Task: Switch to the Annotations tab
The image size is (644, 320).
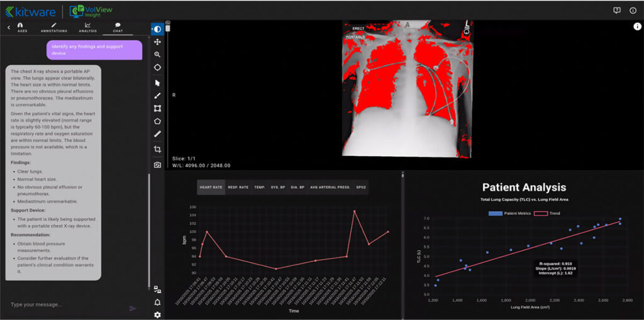Action: [53, 28]
